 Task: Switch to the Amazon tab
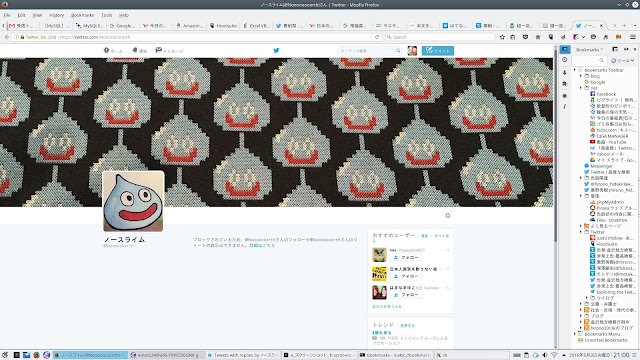pyautogui.click(x=189, y=25)
